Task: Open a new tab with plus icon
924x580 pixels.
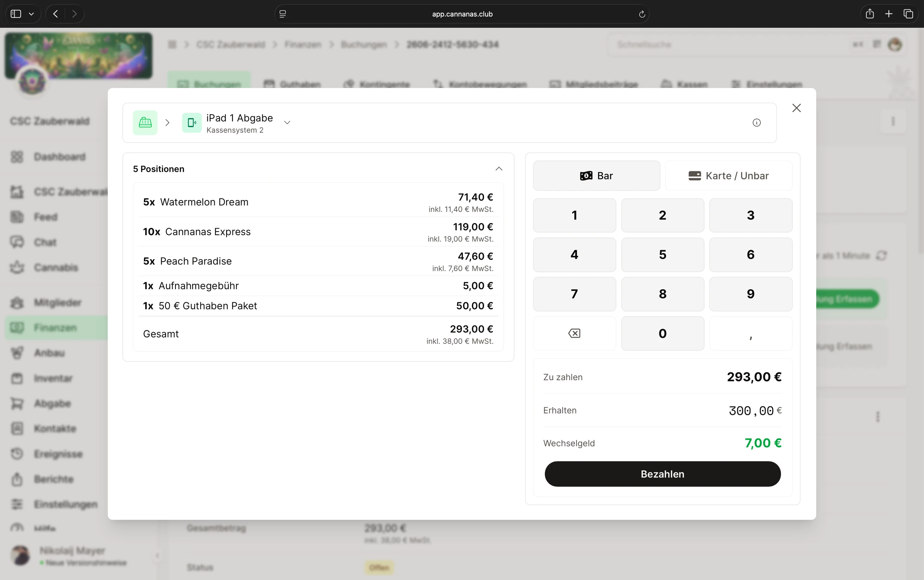Action: coord(889,14)
